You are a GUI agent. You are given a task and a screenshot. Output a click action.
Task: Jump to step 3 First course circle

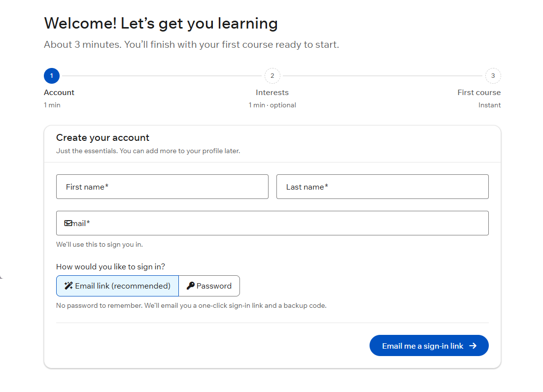(x=493, y=76)
